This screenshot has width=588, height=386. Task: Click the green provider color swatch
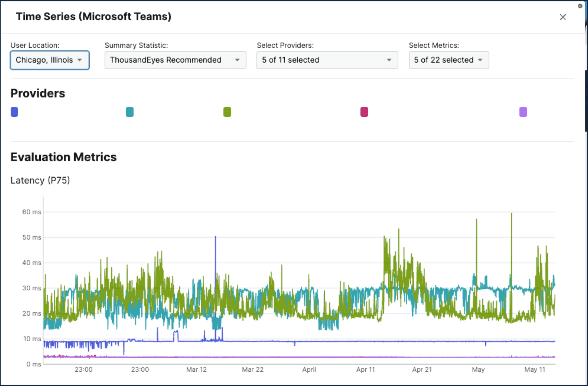click(x=227, y=112)
